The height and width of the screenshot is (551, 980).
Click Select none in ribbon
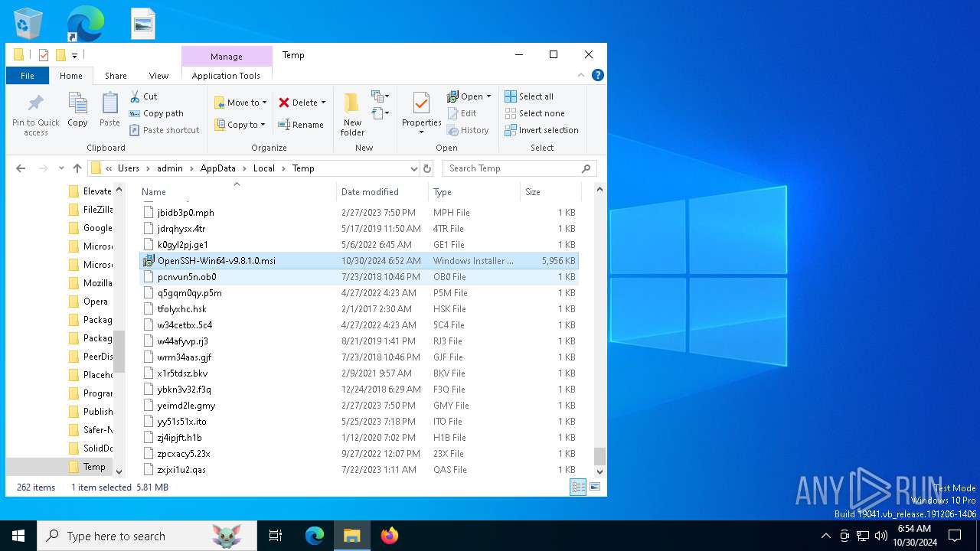[x=534, y=113]
